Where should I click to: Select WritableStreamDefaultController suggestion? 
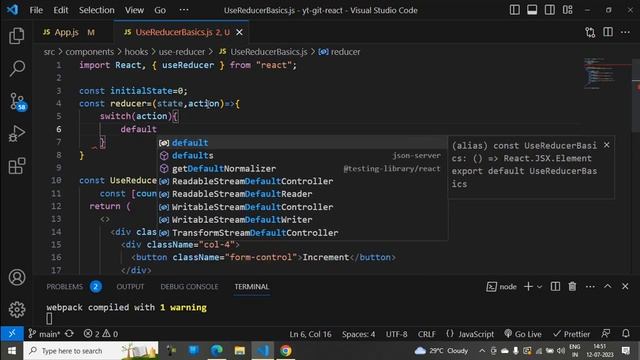tap(302, 207)
